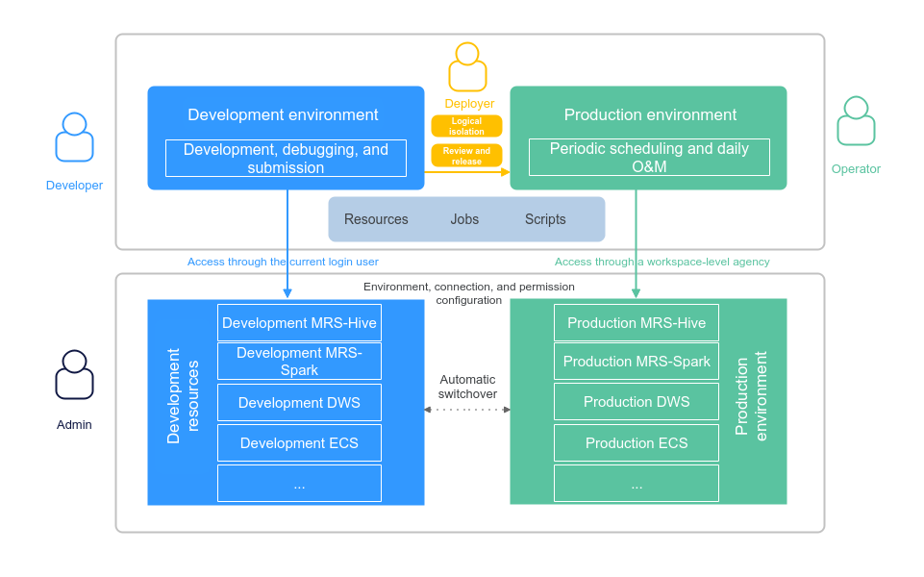Select the Development, debugging, and submission box
924x577 pixels.
tap(286, 158)
